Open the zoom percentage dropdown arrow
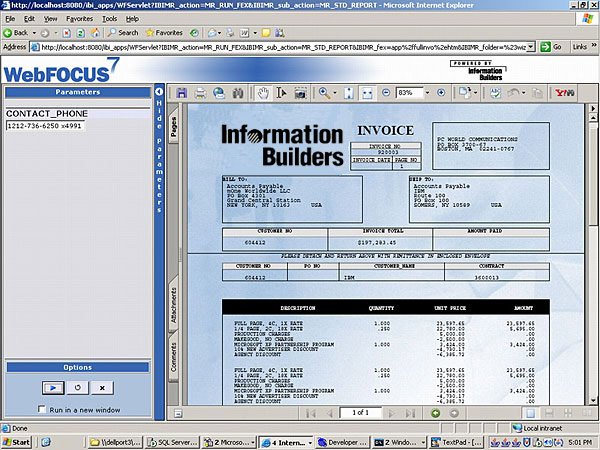 point(427,93)
